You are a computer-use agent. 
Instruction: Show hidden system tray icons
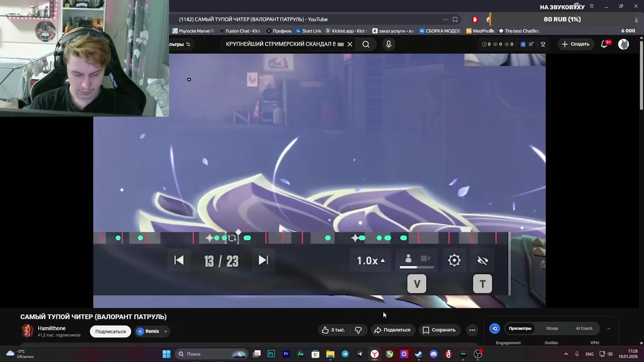(x=566, y=354)
